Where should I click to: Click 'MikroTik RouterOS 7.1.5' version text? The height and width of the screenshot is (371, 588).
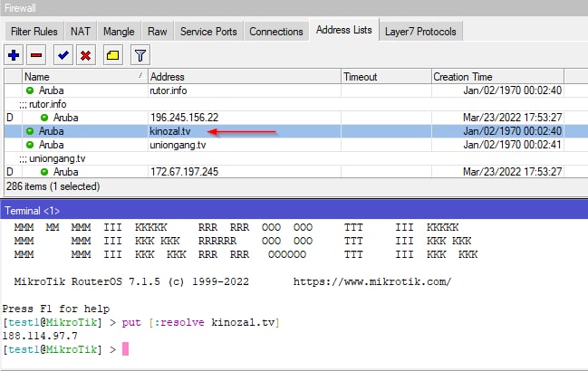point(87,281)
